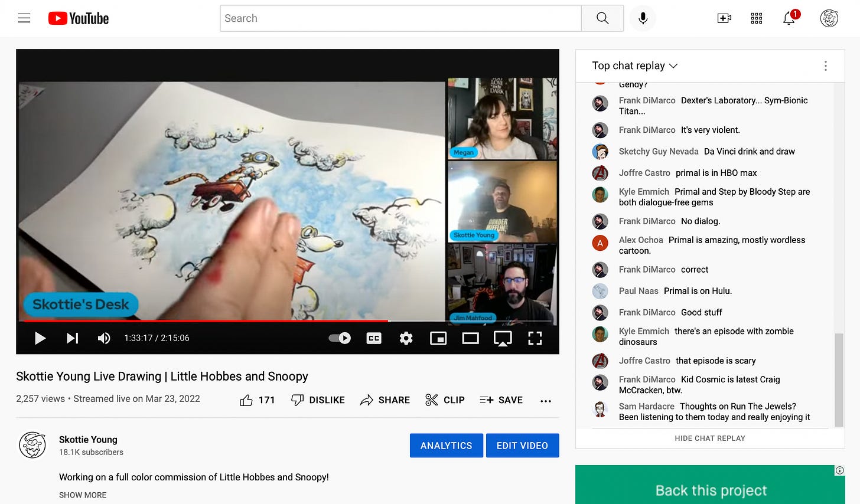Image resolution: width=860 pixels, height=504 pixels.
Task: Click SHARE below the video
Action: coord(385,400)
